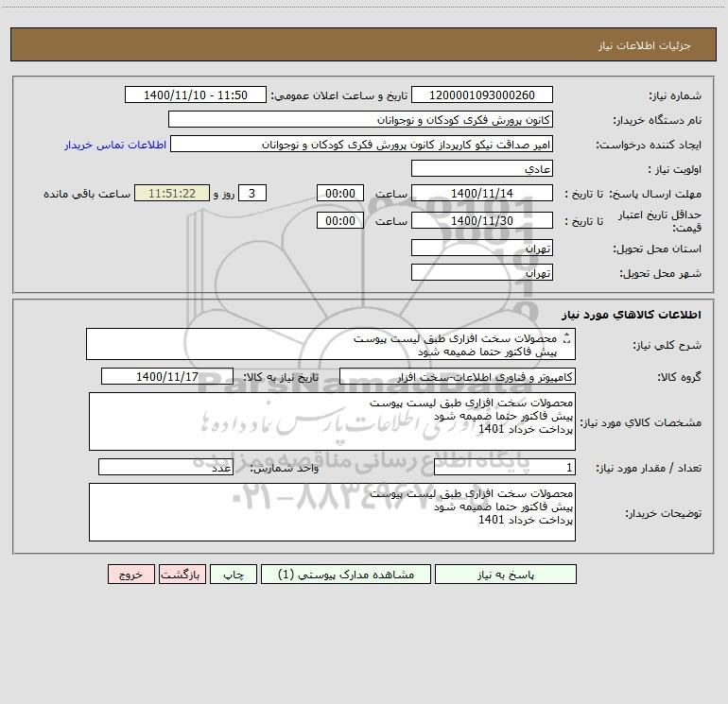
Task: Click the spinner arrows in شرح کلی نیاز box
Action: coord(566,338)
